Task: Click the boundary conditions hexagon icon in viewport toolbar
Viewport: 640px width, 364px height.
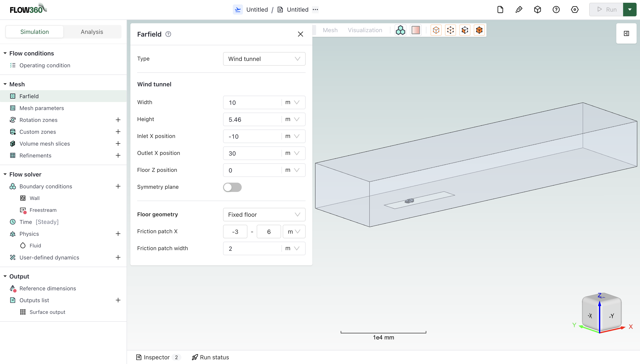Action: pyautogui.click(x=400, y=30)
